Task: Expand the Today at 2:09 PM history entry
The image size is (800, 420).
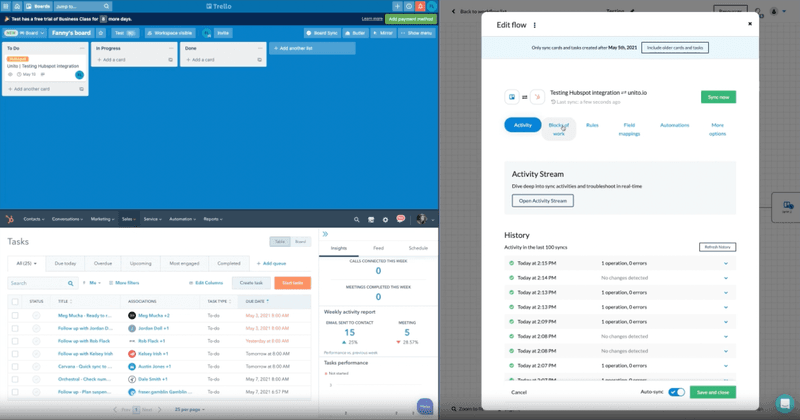Action: (726, 322)
